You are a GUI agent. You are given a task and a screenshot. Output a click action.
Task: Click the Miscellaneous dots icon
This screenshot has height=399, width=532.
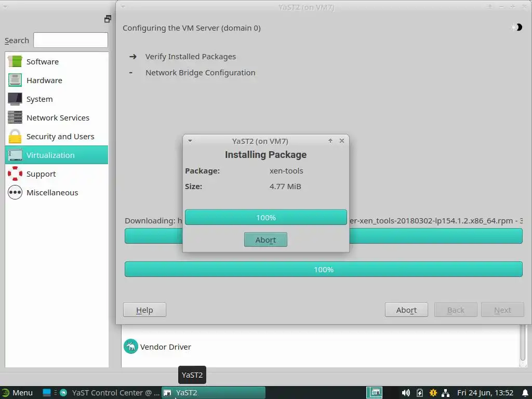(x=15, y=192)
